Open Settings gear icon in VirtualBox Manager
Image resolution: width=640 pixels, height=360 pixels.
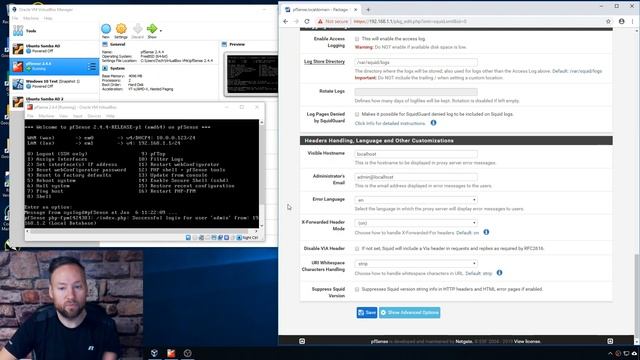121,29
